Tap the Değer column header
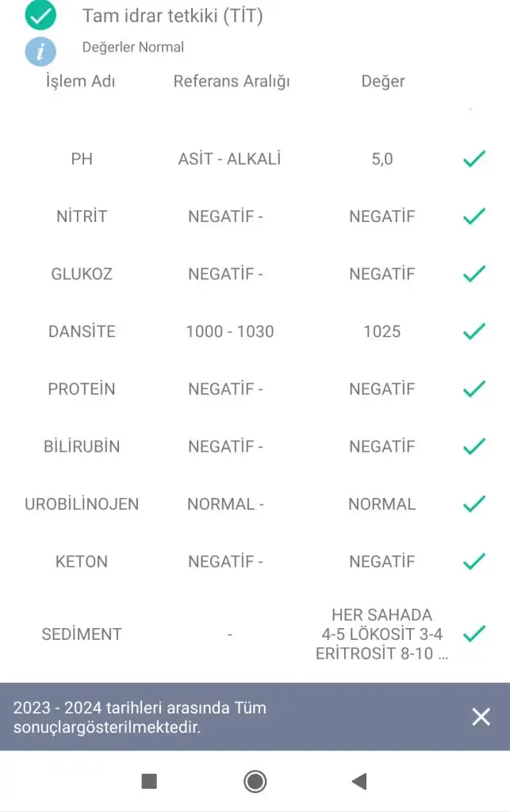The width and height of the screenshot is (510, 812). point(383,82)
